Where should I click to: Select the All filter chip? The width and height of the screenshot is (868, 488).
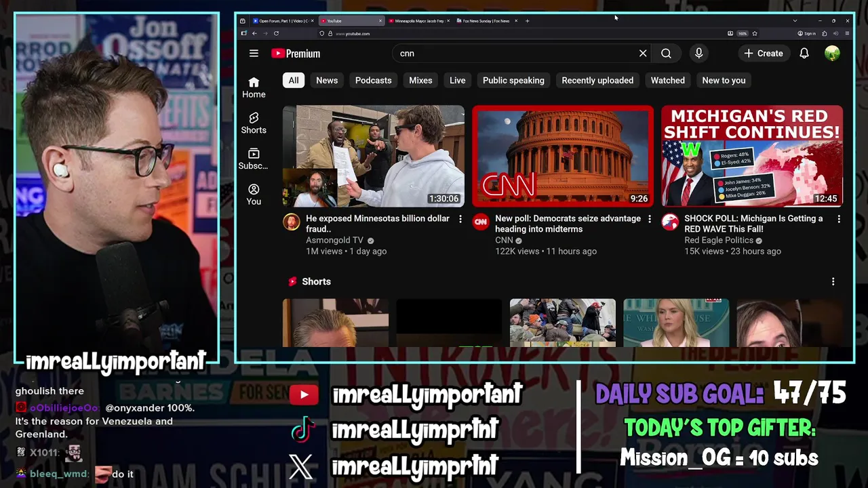[294, 80]
